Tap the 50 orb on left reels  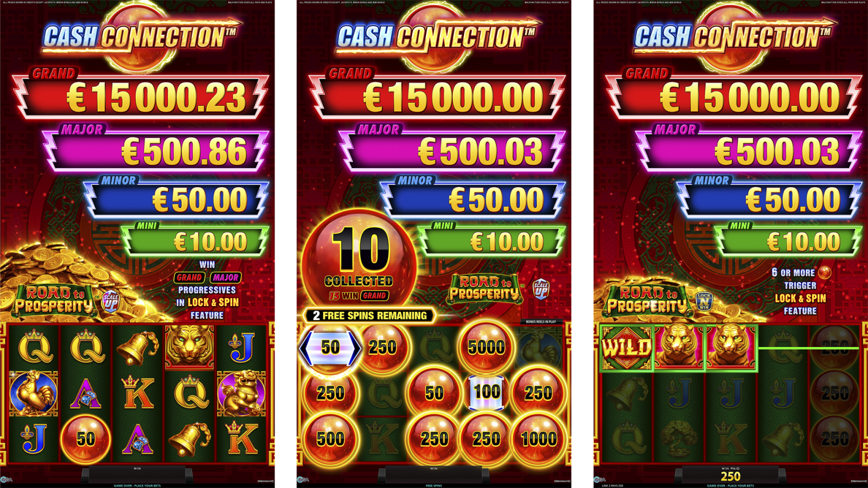pyautogui.click(x=86, y=438)
